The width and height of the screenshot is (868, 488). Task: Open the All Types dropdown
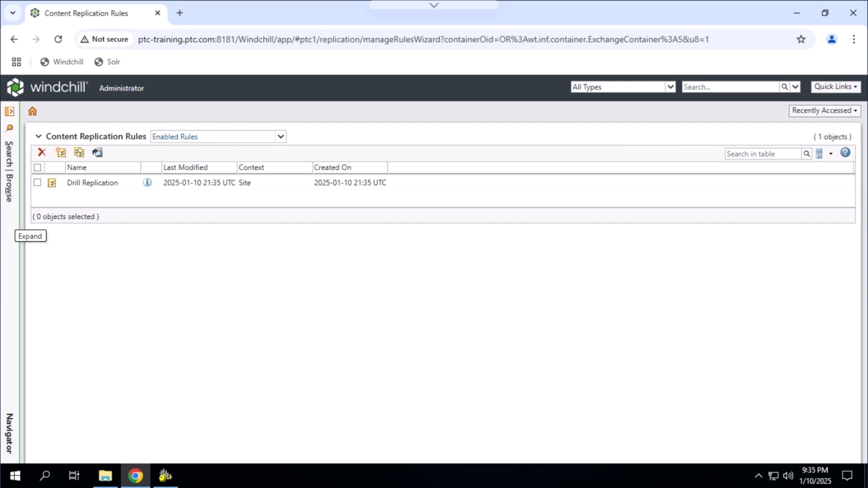pos(671,87)
